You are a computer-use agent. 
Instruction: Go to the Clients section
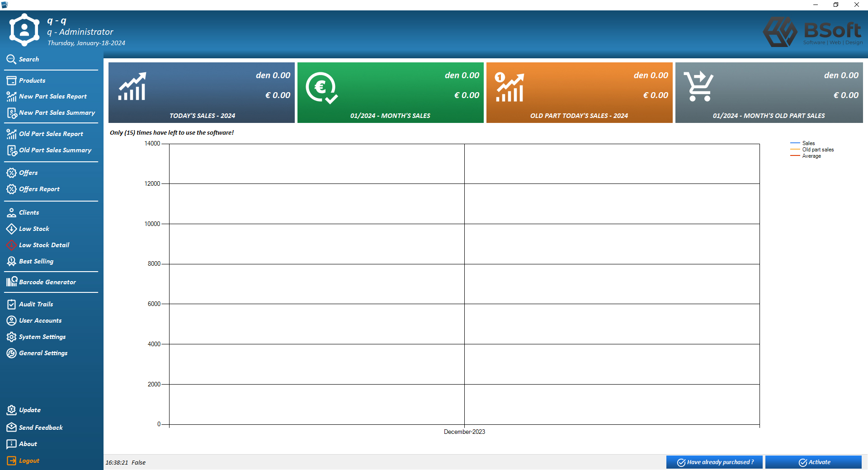[29, 212]
